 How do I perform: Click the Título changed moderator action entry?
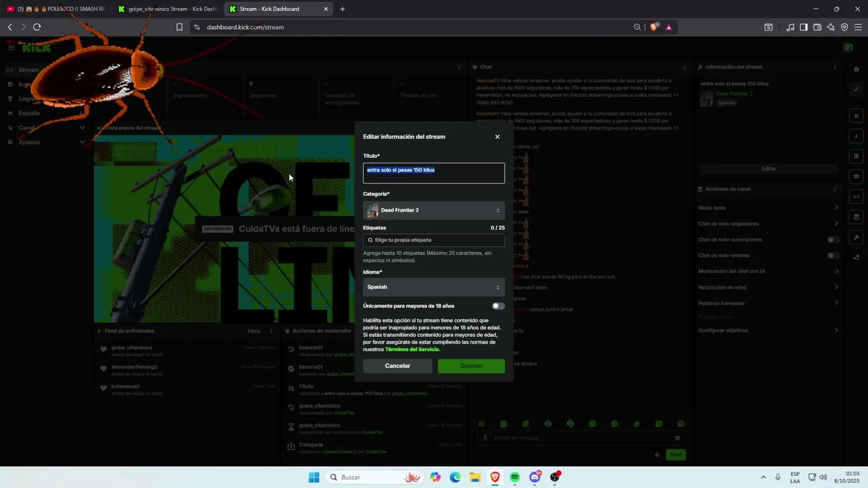coord(375,390)
